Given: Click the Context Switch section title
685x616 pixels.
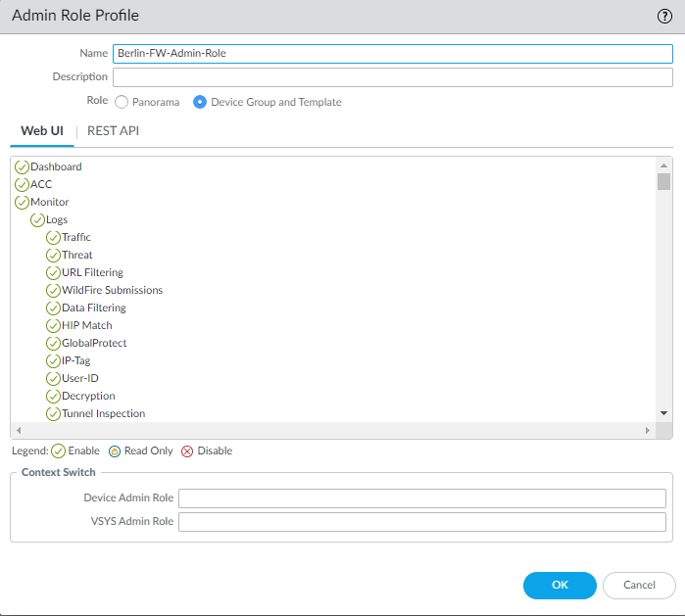Looking at the screenshot, I should click(x=58, y=472).
